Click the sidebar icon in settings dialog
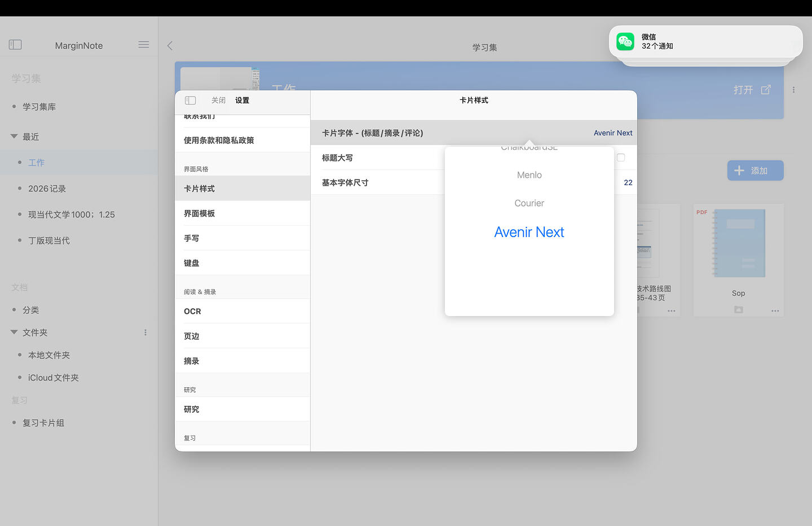Image resolution: width=812 pixels, height=526 pixels. pyautogui.click(x=191, y=100)
